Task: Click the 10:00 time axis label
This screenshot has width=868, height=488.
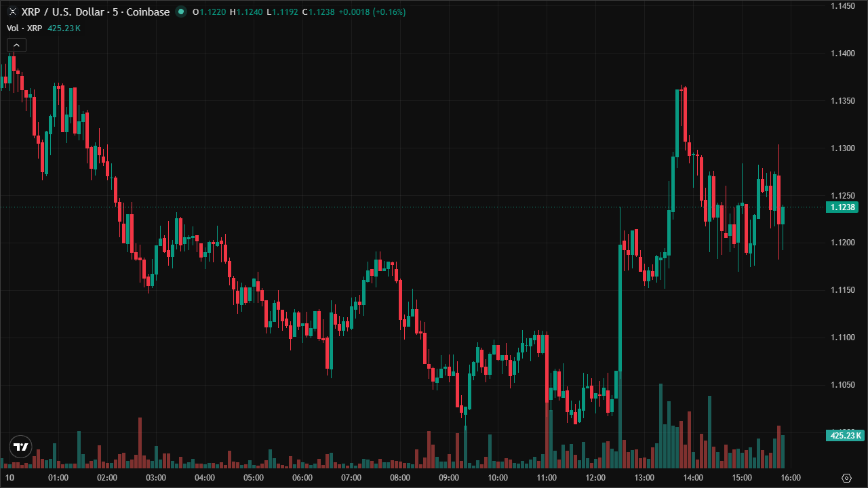Action: [x=498, y=478]
